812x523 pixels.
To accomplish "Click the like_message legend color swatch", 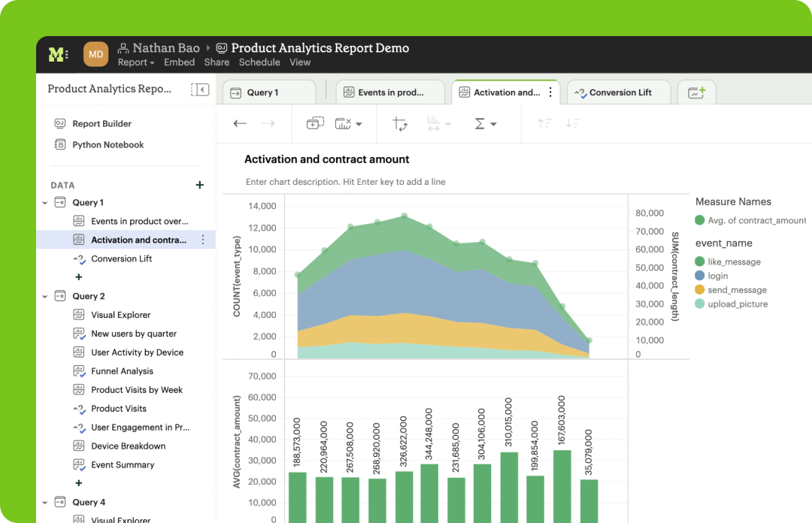I will point(700,262).
